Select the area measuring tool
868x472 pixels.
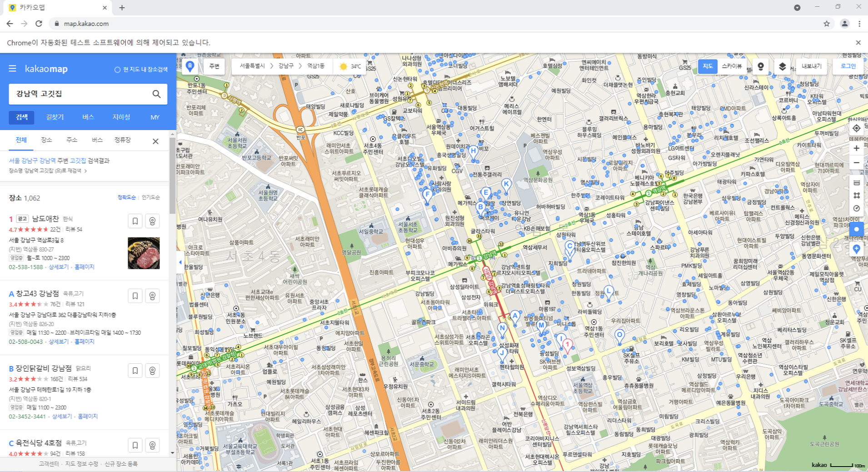[x=856, y=196]
